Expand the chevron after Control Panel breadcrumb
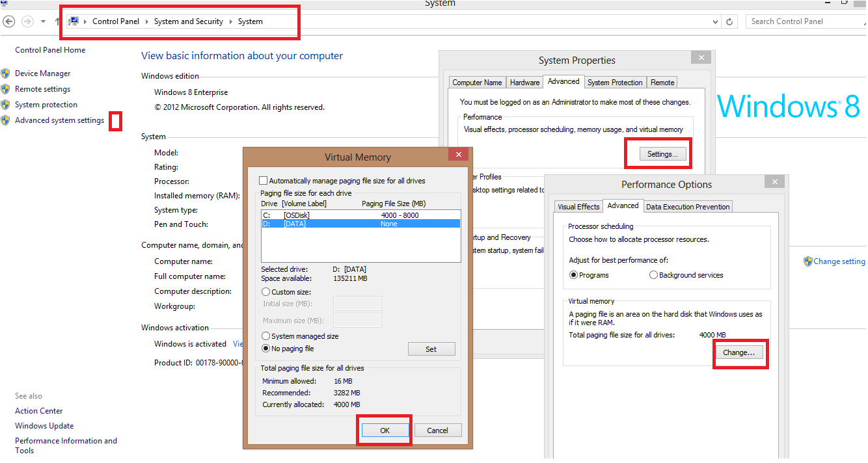 point(147,21)
